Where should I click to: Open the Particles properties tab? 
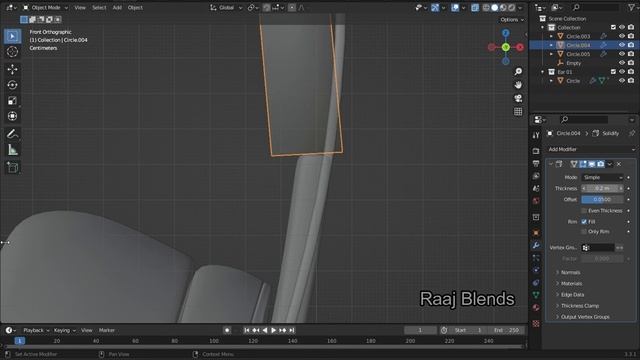[x=536, y=258]
